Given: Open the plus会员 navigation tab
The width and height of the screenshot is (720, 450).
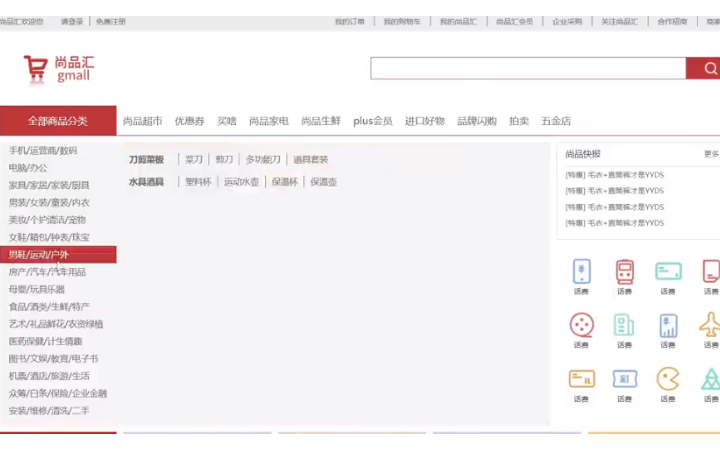Looking at the screenshot, I should tap(372, 121).
